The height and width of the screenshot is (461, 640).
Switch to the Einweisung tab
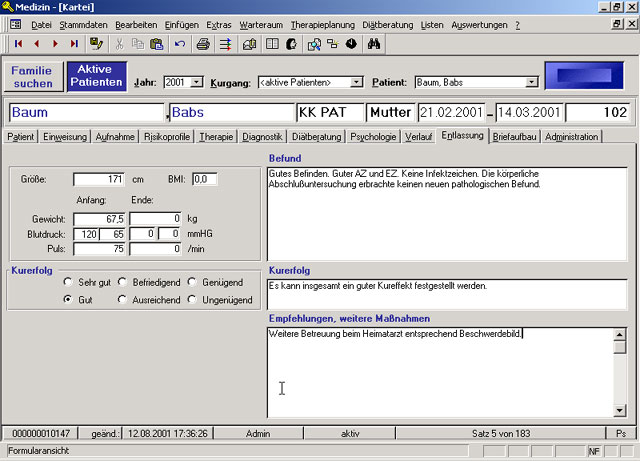point(65,137)
